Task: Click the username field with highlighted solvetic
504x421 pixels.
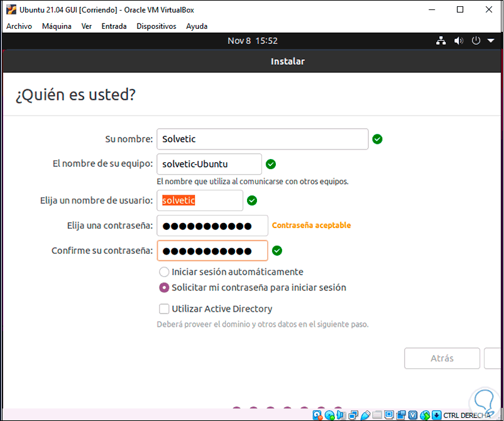Action: point(200,200)
